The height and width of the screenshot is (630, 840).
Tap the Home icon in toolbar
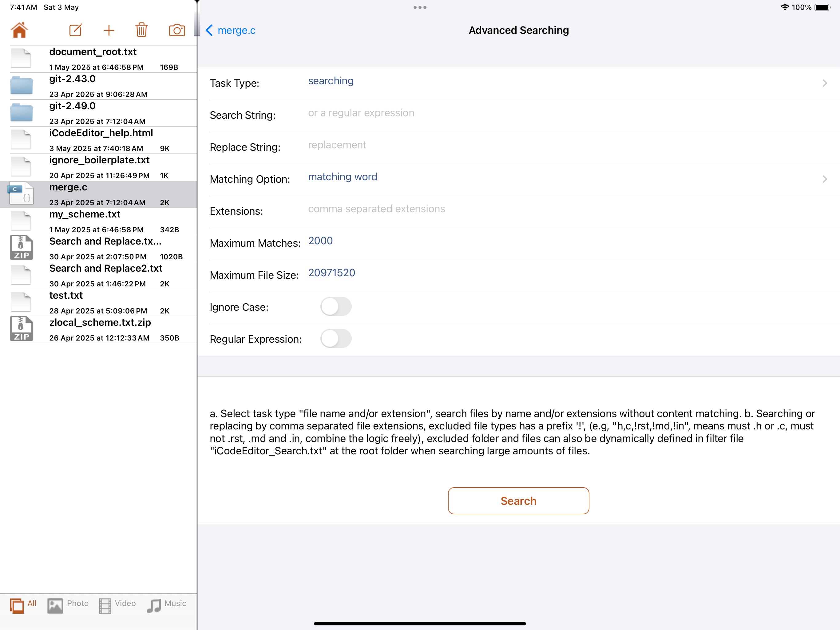tap(19, 30)
